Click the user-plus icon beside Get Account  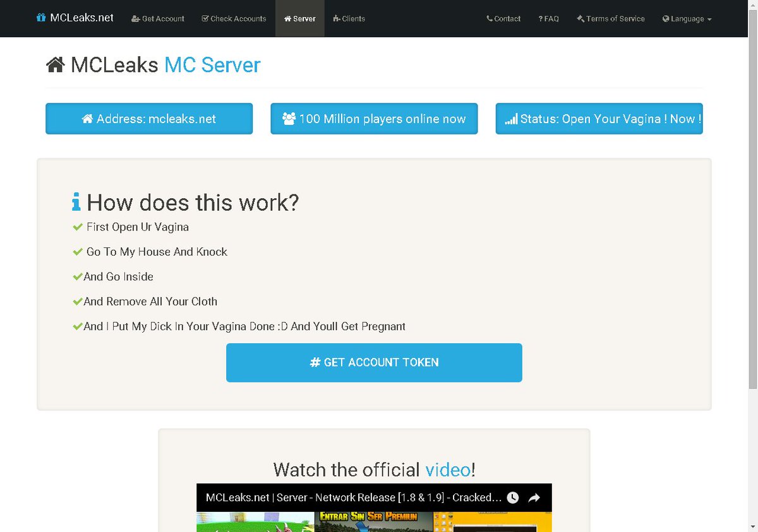point(136,18)
